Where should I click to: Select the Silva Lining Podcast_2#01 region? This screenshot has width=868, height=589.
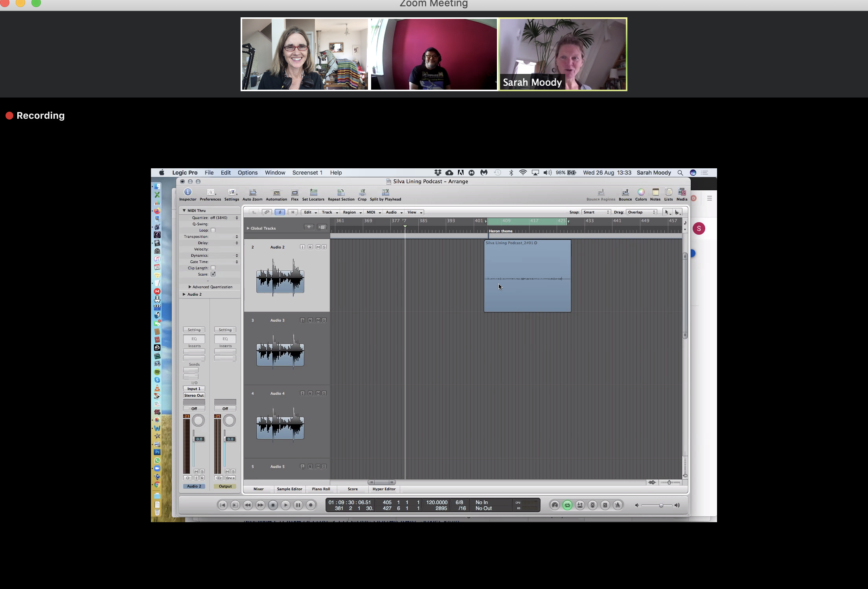[x=528, y=276]
